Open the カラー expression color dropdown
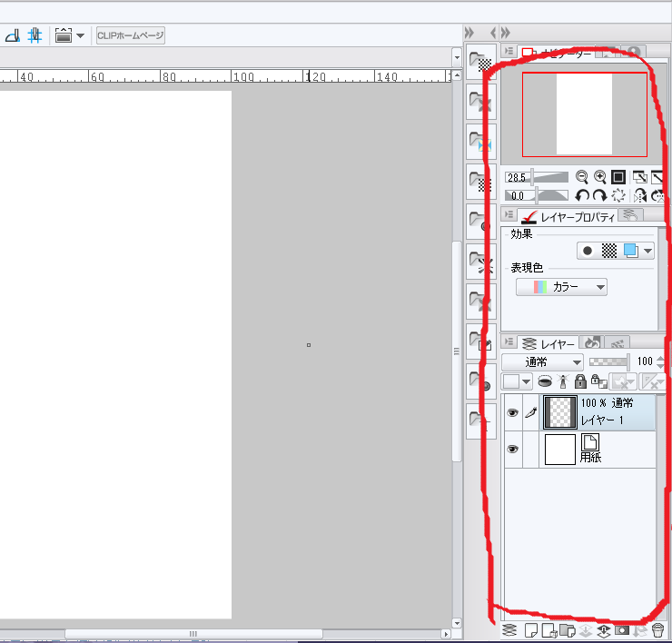 tap(561, 287)
